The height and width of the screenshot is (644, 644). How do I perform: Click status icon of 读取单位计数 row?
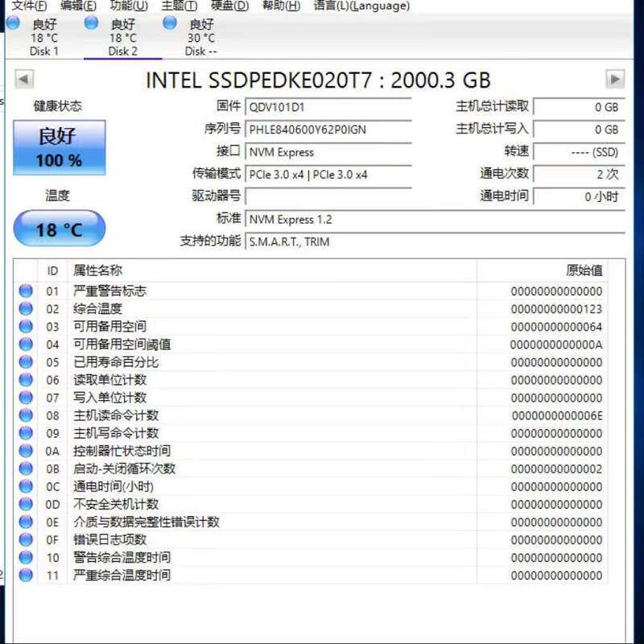(26, 379)
